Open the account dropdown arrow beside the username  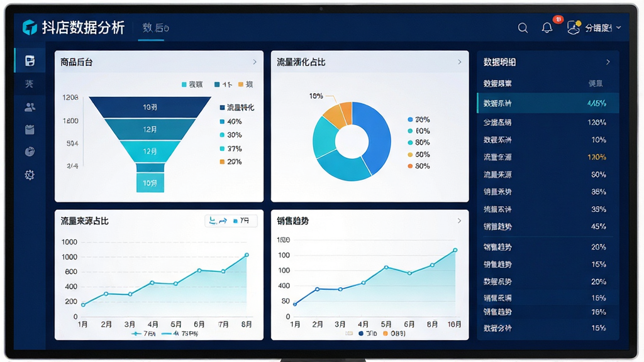619,28
